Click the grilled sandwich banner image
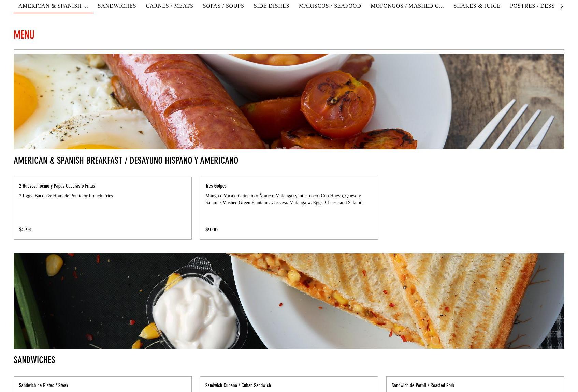The height and width of the screenshot is (392, 578). pyautogui.click(x=289, y=301)
